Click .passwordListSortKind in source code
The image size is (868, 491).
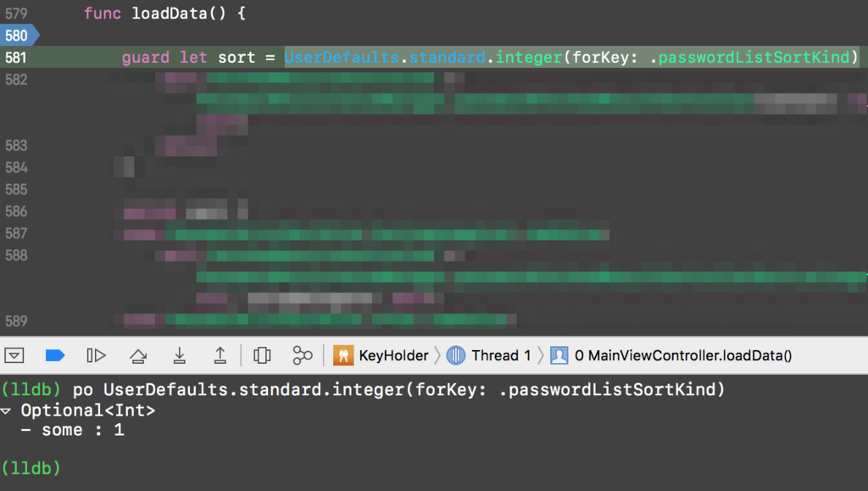[x=749, y=58]
